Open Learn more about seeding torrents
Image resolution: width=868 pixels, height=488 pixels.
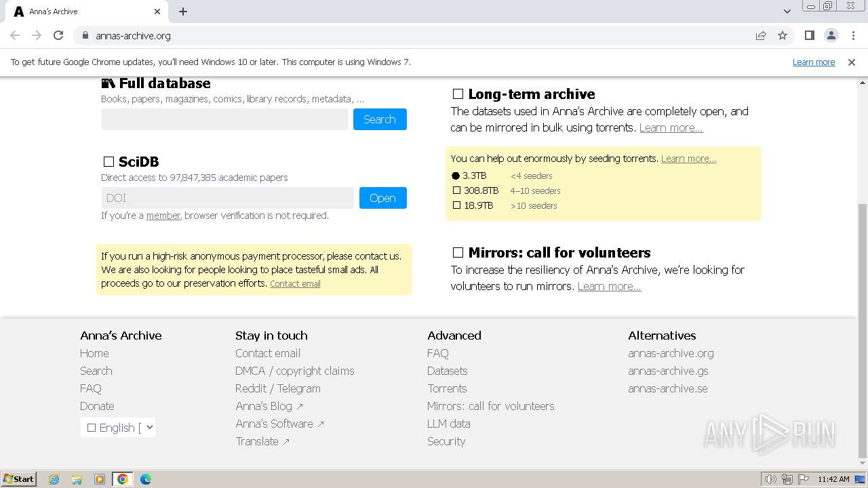[688, 159]
